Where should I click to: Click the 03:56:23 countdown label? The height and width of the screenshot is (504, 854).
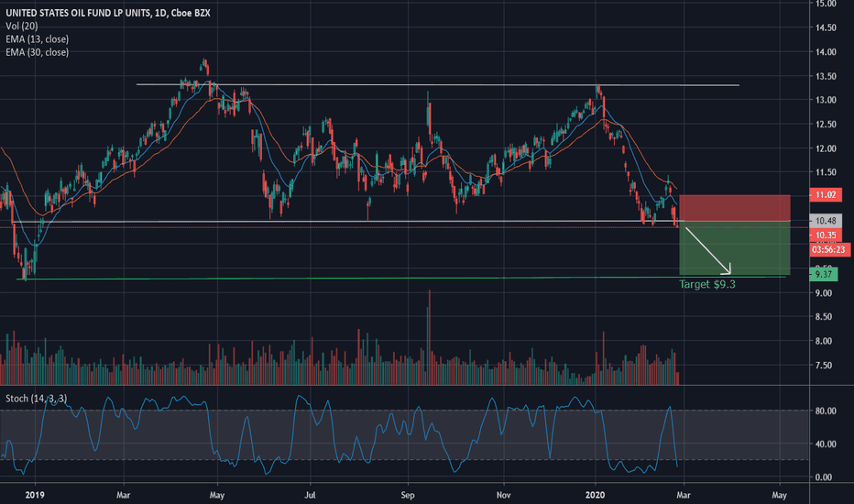coord(828,249)
